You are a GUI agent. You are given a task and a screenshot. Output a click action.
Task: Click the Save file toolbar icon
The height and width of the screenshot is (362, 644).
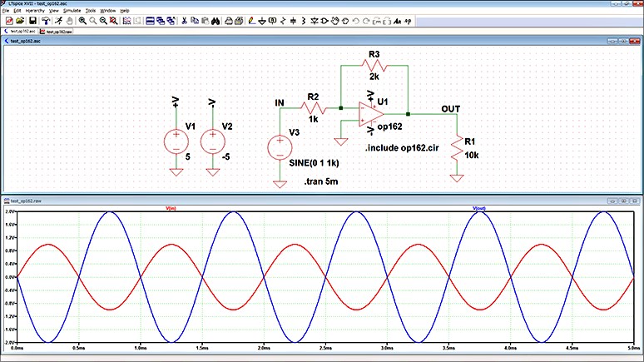point(32,20)
